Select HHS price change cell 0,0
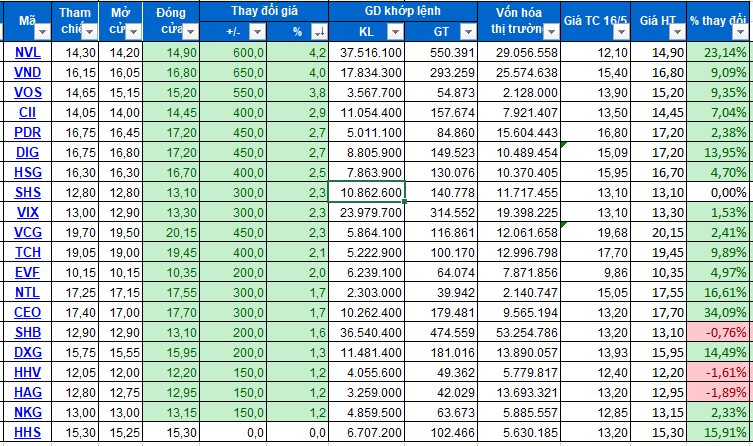 coord(233,433)
